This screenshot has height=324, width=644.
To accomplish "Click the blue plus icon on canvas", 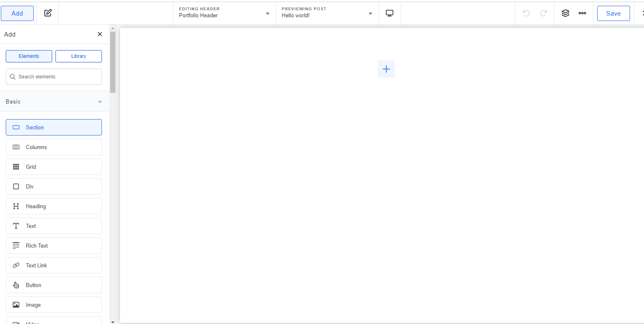I will 386,69.
